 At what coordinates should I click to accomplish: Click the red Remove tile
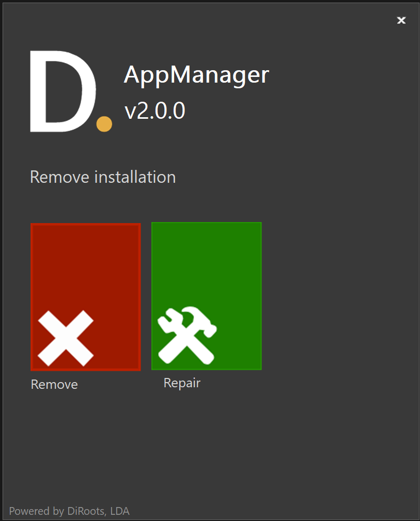pyautogui.click(x=85, y=297)
